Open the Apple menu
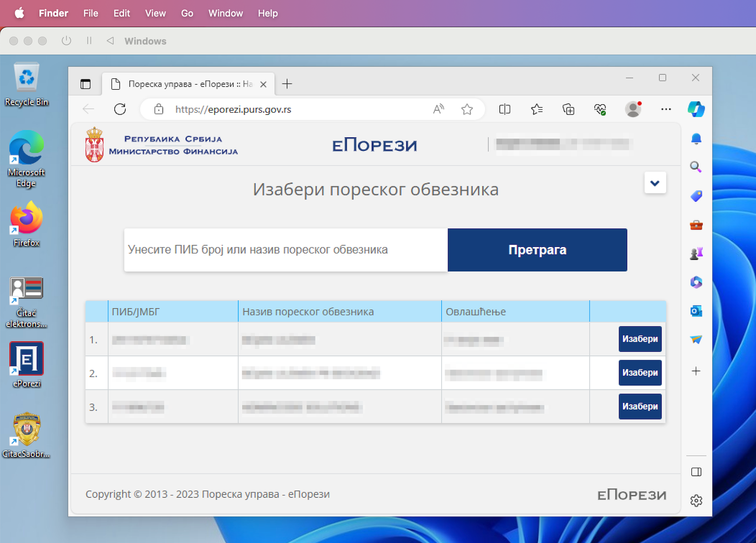Image resolution: width=756 pixels, height=543 pixels. (19, 13)
